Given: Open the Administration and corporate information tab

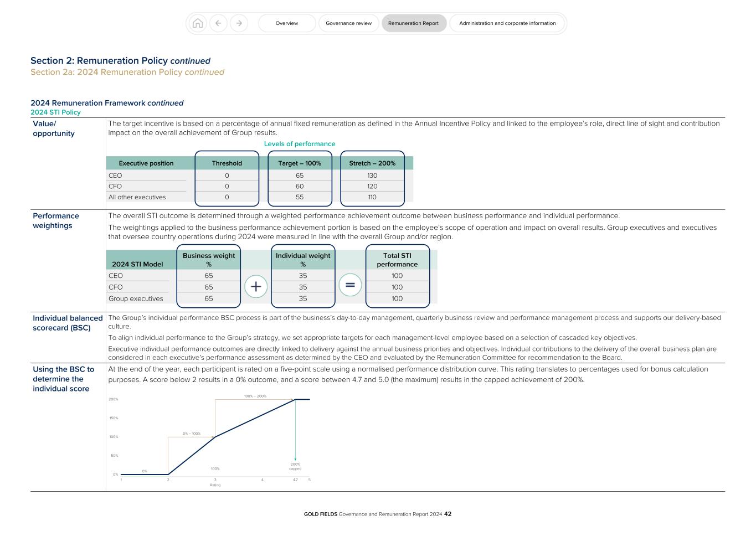Looking at the screenshot, I should [507, 23].
